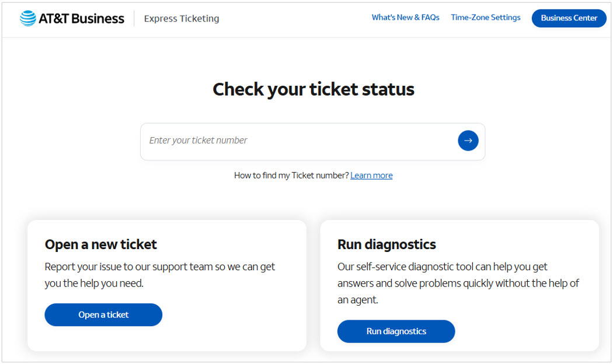Click the Open a ticket button
This screenshot has height=364, width=613.
(x=103, y=315)
